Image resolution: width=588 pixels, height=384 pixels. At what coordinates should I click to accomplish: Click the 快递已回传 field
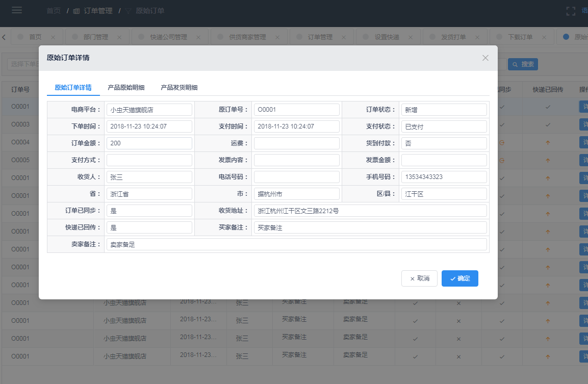(149, 227)
